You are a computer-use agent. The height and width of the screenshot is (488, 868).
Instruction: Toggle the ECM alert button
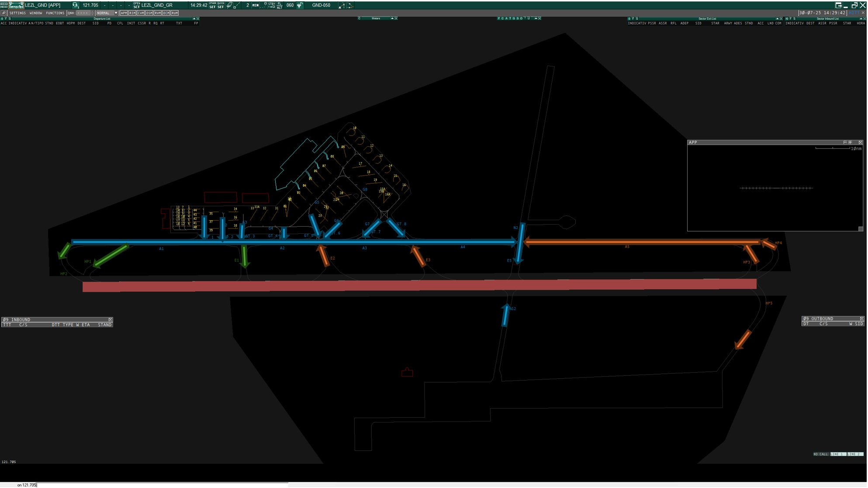click(166, 13)
